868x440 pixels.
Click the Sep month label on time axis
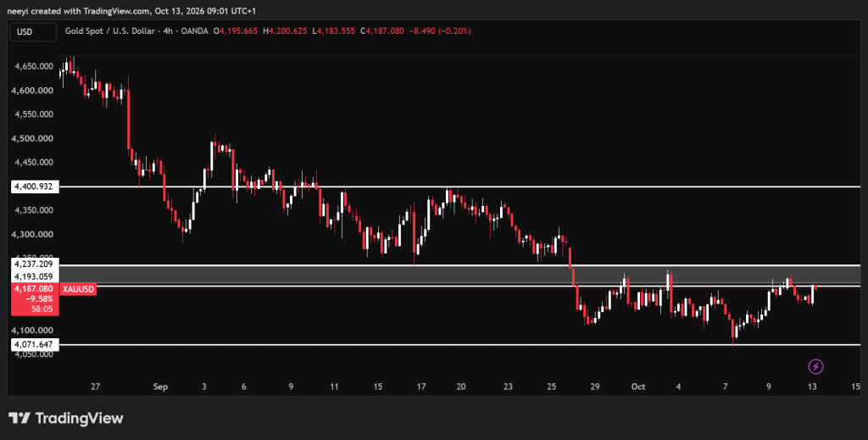[160, 387]
